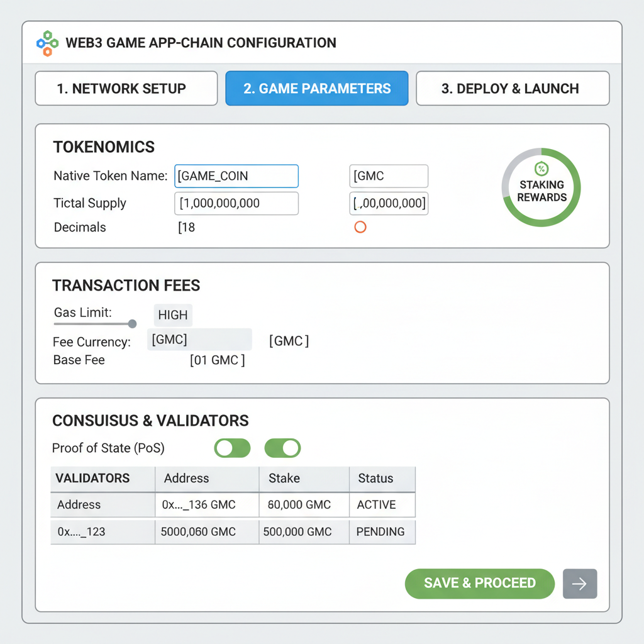This screenshot has height=644, width=644.
Task: Click the Total Supply input field
Action: coord(236,203)
